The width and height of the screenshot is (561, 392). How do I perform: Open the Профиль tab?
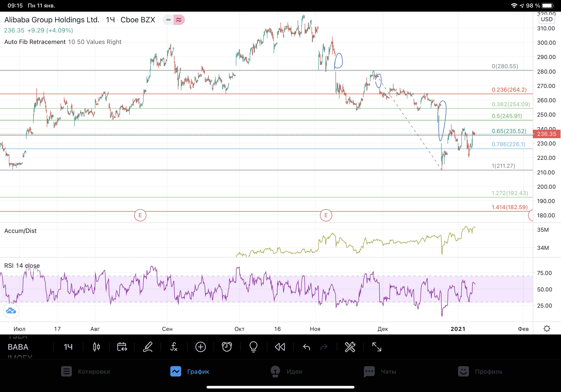[x=480, y=372]
